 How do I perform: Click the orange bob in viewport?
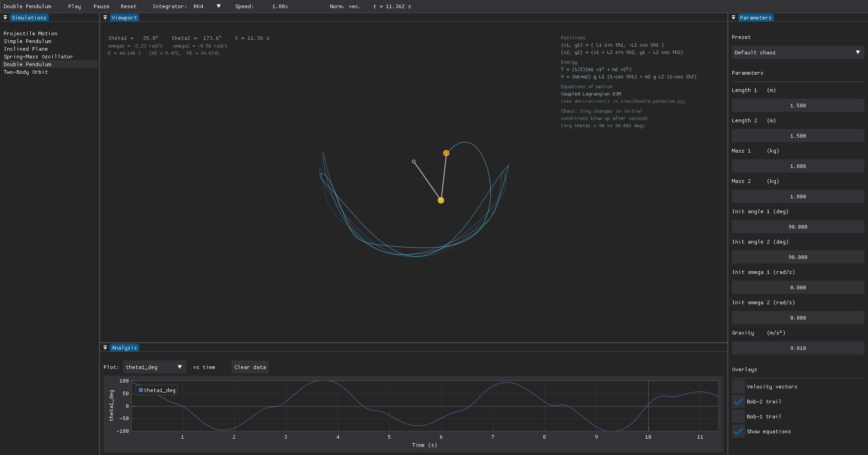tap(446, 153)
